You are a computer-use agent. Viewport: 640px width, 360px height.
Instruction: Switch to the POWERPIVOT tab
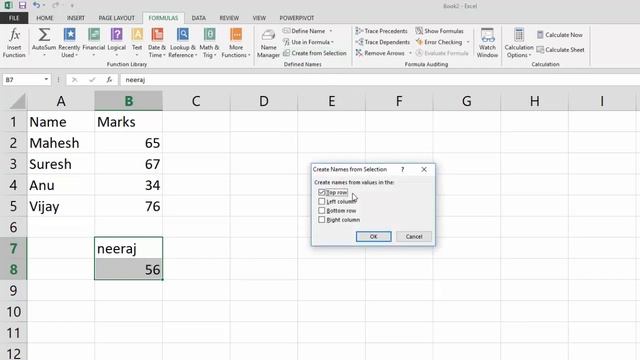click(x=297, y=18)
